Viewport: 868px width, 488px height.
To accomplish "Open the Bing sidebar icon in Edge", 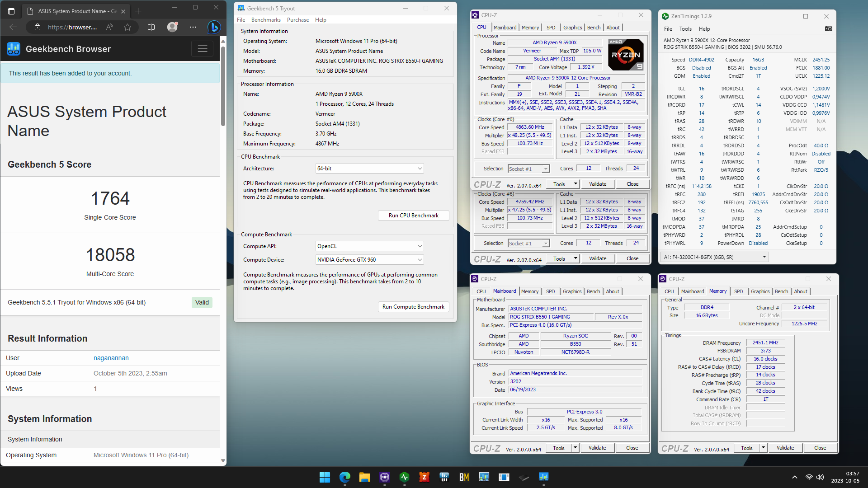I will click(x=214, y=27).
